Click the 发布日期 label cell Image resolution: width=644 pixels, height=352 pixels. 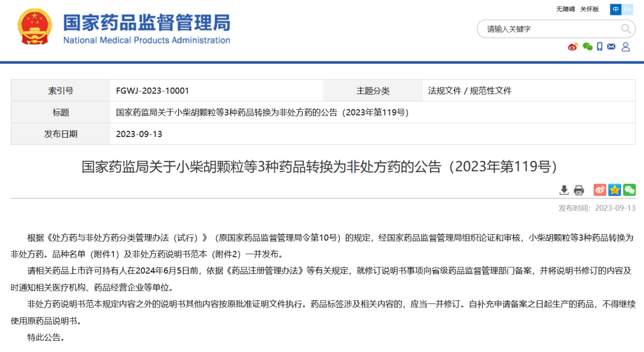tap(61, 134)
